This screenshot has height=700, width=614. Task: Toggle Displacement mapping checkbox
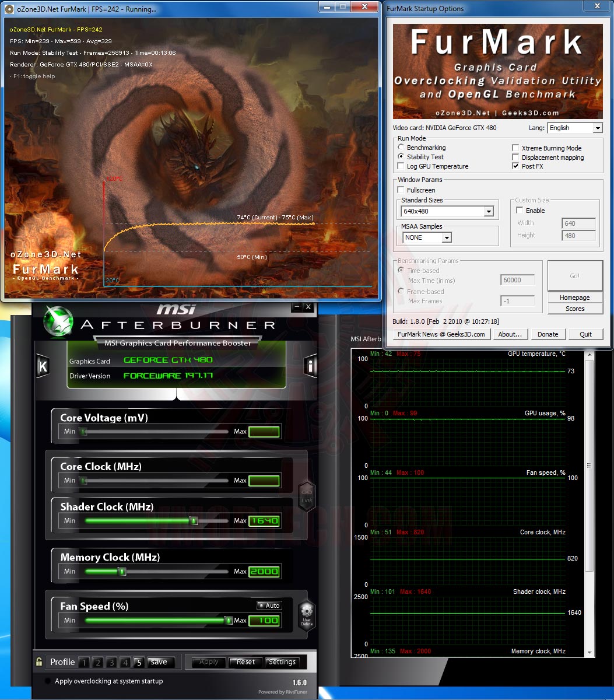coord(515,157)
